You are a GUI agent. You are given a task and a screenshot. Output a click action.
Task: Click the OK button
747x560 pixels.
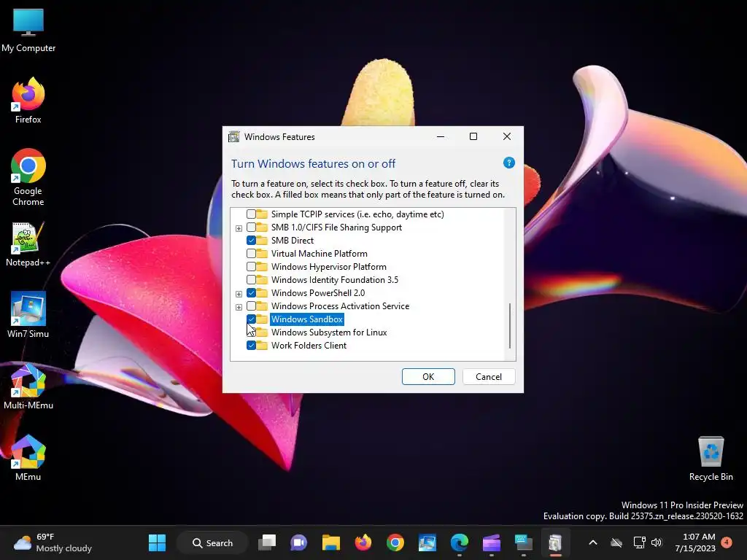pos(428,377)
